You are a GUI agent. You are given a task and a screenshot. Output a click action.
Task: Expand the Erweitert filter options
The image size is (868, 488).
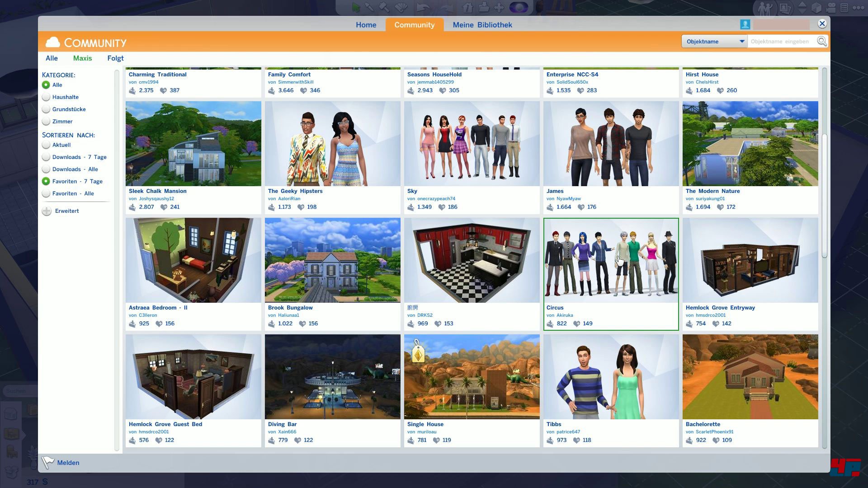(47, 211)
